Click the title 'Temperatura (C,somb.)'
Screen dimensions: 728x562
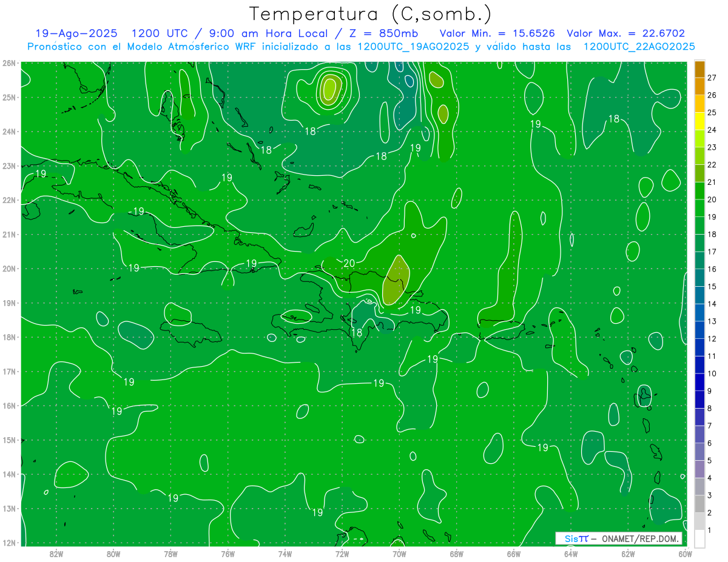pos(371,14)
